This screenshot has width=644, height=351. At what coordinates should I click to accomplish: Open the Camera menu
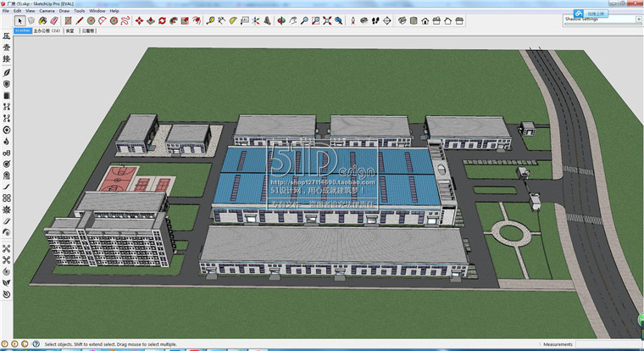47,11
